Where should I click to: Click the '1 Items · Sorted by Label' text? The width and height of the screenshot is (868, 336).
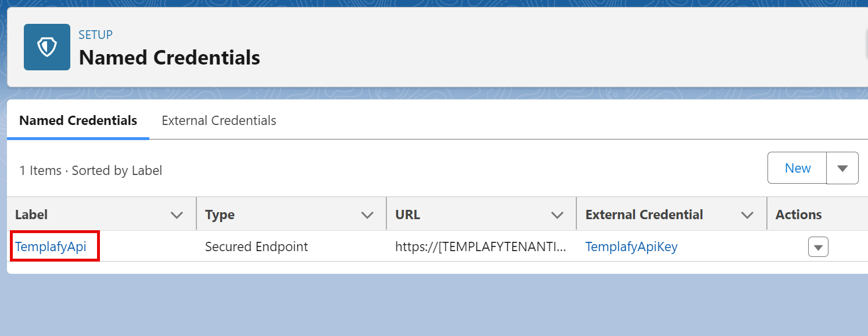[x=91, y=170]
